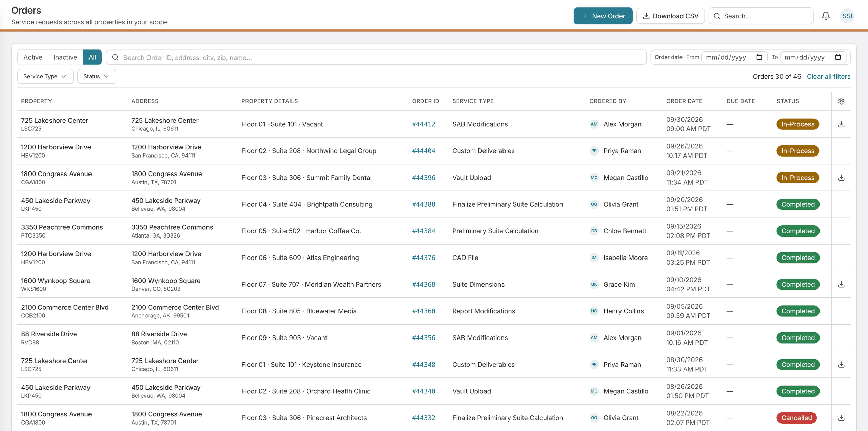Viewport: 868px width, 431px height.
Task: Download files for order #44332
Action: tap(841, 418)
